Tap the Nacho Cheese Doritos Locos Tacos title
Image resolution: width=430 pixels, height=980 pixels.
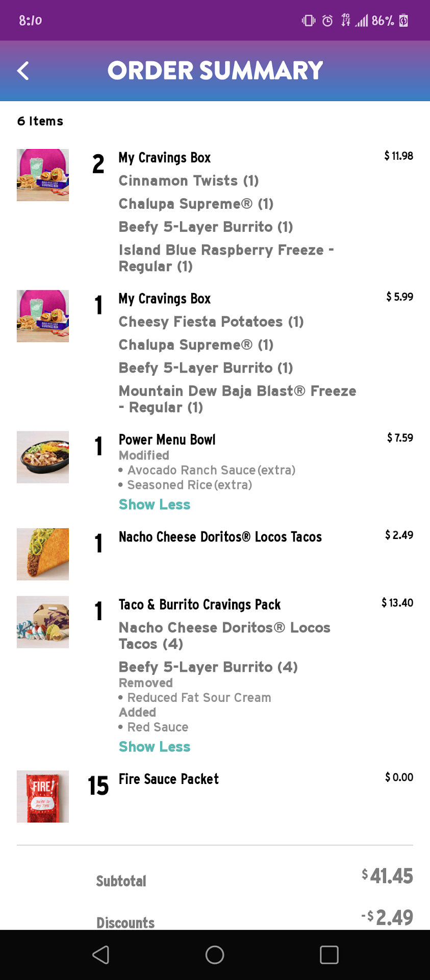(220, 537)
